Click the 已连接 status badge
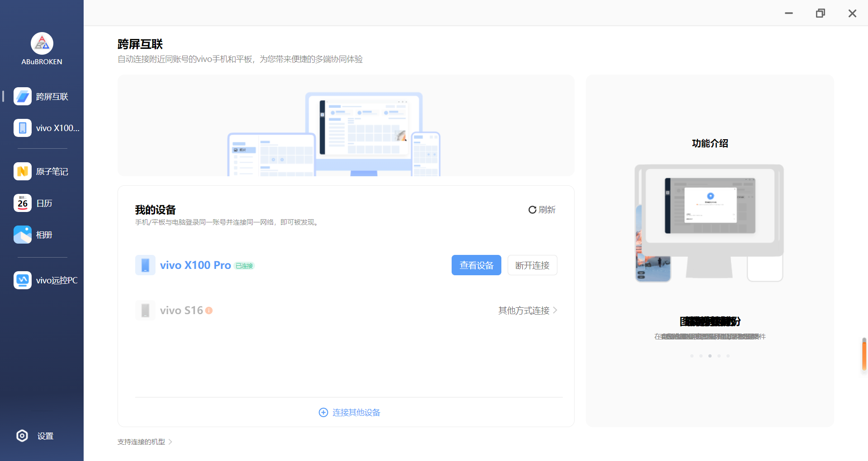 tap(245, 266)
